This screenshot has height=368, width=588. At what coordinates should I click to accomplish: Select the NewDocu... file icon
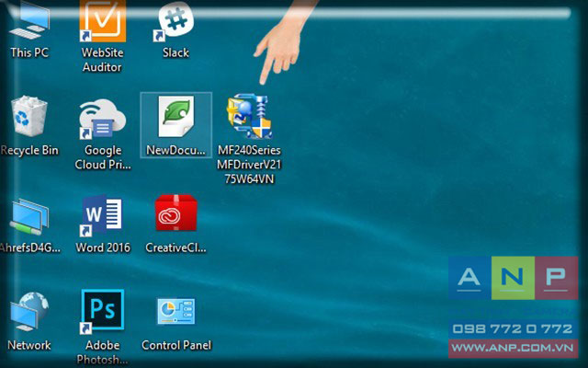point(175,117)
